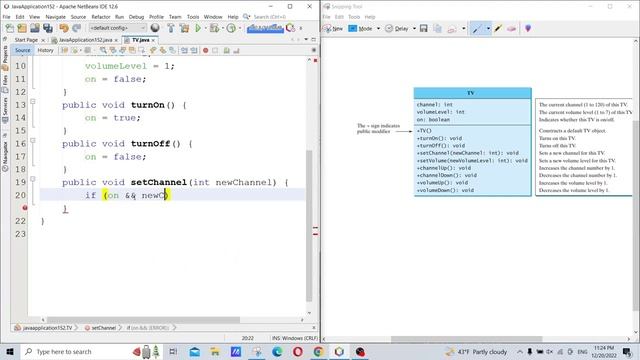
Task: Collapse the turnOff method fold marker
Action: tap(33, 140)
